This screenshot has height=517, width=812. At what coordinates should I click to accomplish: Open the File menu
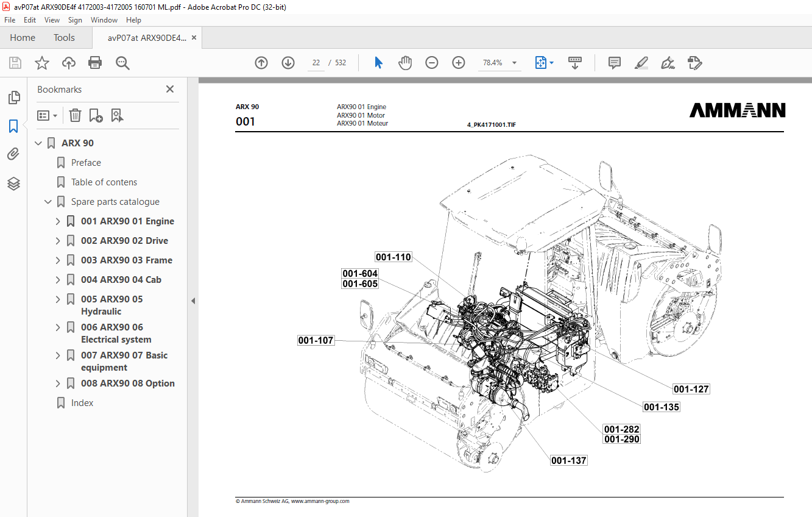coord(10,20)
